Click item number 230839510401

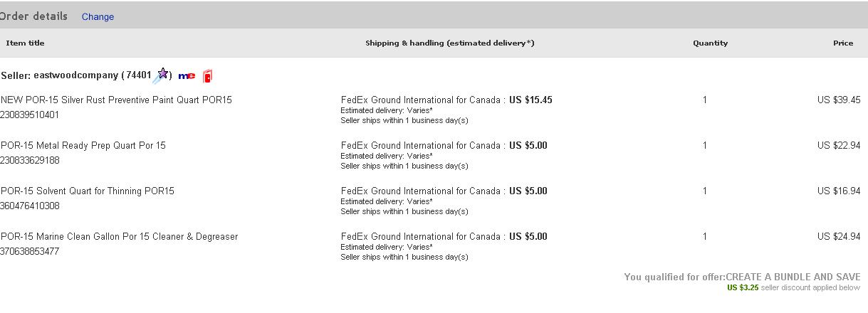coord(30,115)
